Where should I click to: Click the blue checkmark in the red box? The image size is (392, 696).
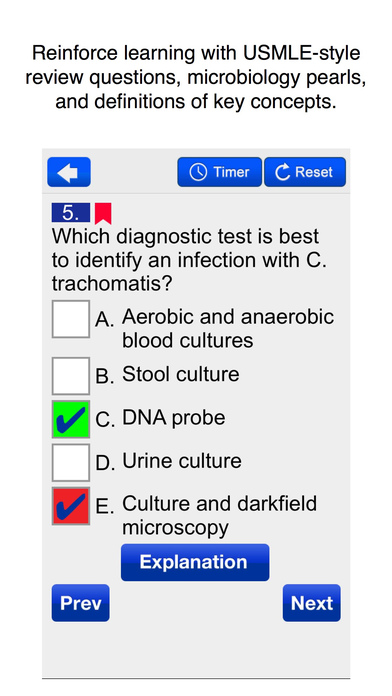71,506
